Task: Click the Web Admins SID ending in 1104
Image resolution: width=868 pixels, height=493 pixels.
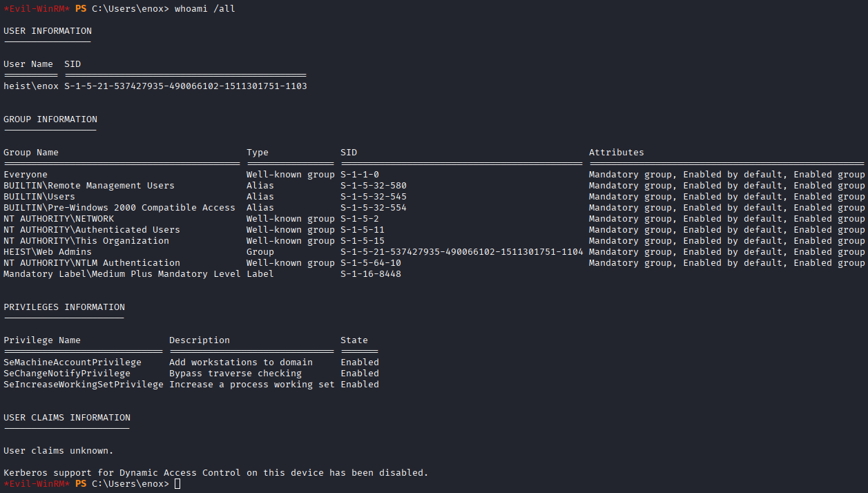Action: (x=462, y=252)
